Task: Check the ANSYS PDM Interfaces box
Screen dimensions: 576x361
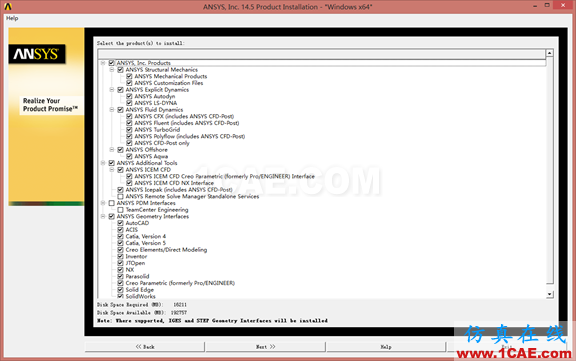Action: coord(112,203)
